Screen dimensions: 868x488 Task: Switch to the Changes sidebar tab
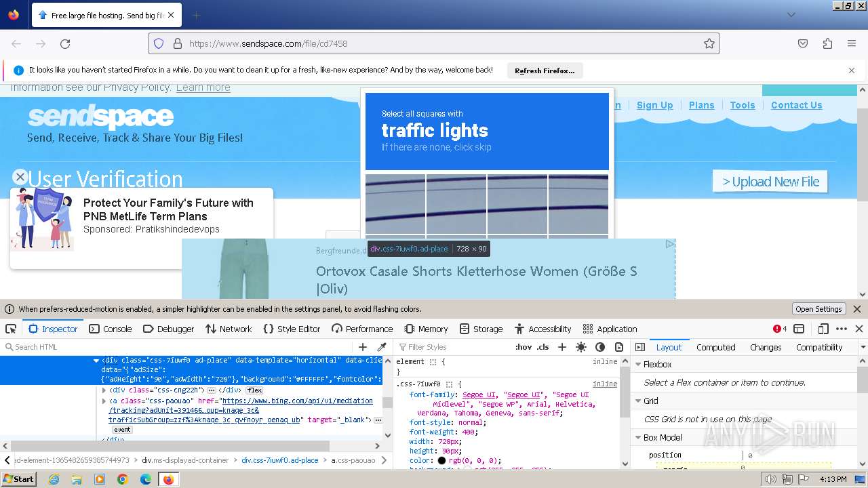(x=766, y=347)
